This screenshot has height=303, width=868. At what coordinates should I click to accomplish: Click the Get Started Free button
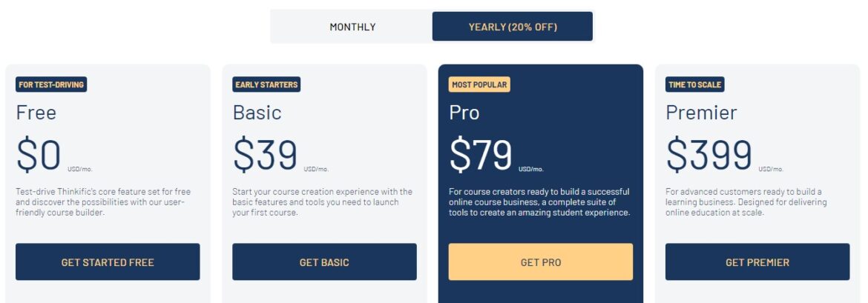coord(108,262)
